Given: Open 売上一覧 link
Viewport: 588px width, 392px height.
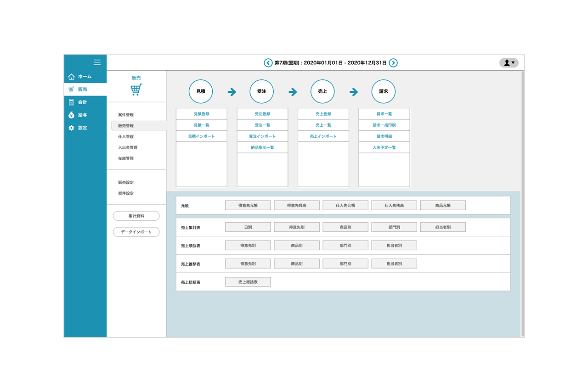Looking at the screenshot, I should click(323, 125).
